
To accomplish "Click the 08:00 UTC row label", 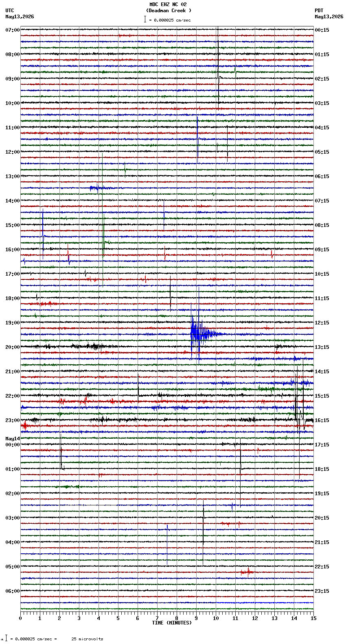I will pyautogui.click(x=13, y=54).
